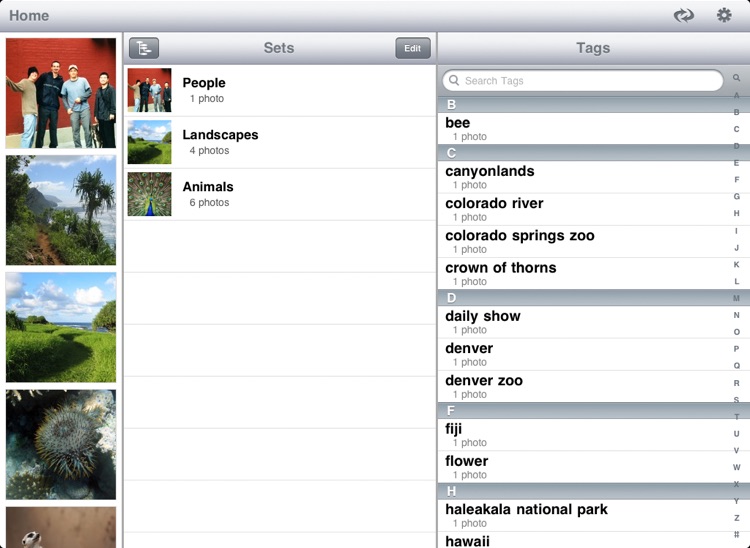Open the coastal trail palm tree photo
The height and width of the screenshot is (548, 750).
61,210
